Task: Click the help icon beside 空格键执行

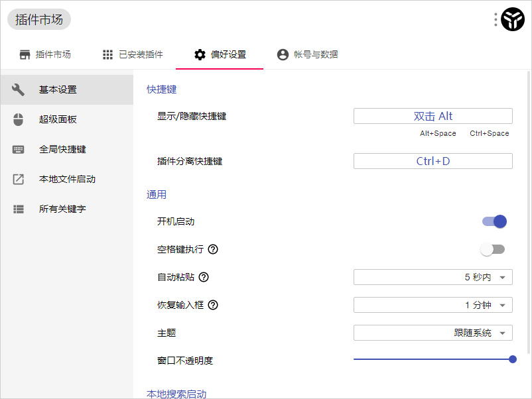Action: (212, 249)
